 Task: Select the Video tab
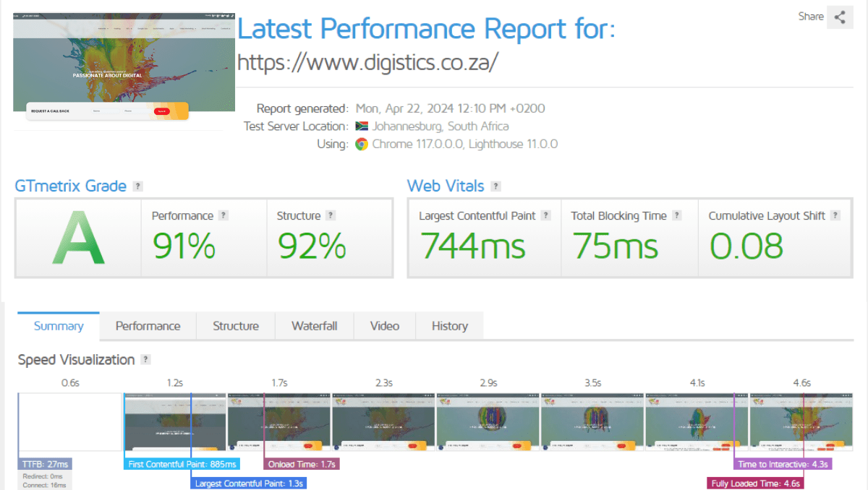coord(384,326)
